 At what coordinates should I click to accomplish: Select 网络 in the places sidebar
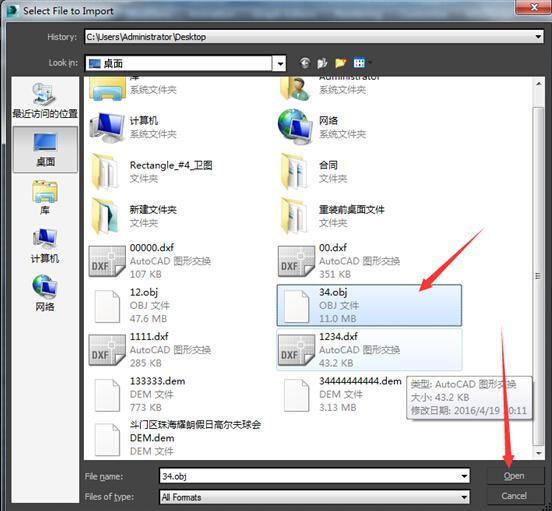[45, 293]
